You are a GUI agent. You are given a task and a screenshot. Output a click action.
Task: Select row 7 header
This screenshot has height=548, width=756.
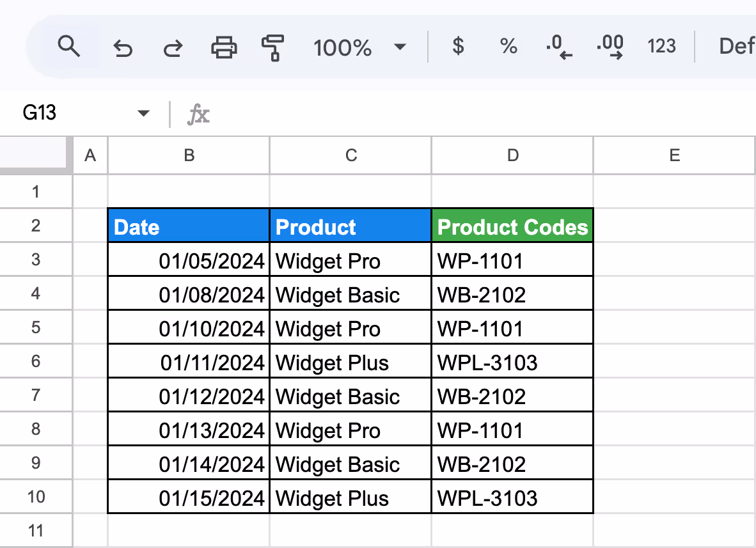36,395
